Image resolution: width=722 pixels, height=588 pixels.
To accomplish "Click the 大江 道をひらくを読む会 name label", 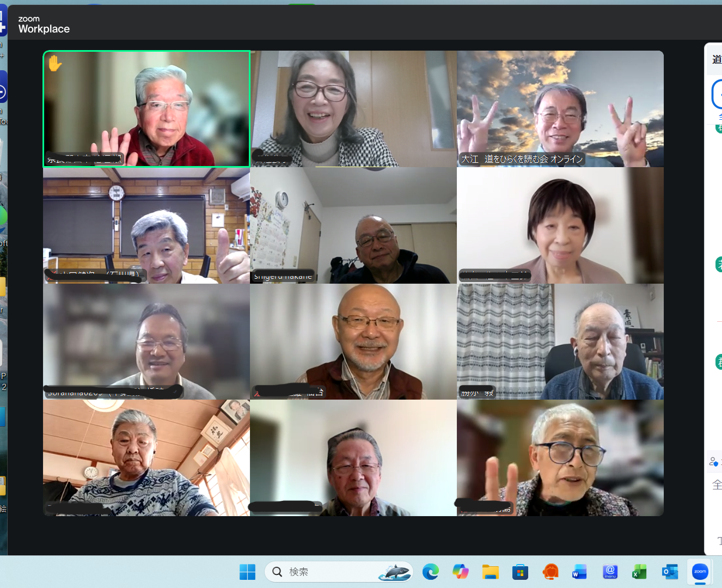I will coord(523,160).
